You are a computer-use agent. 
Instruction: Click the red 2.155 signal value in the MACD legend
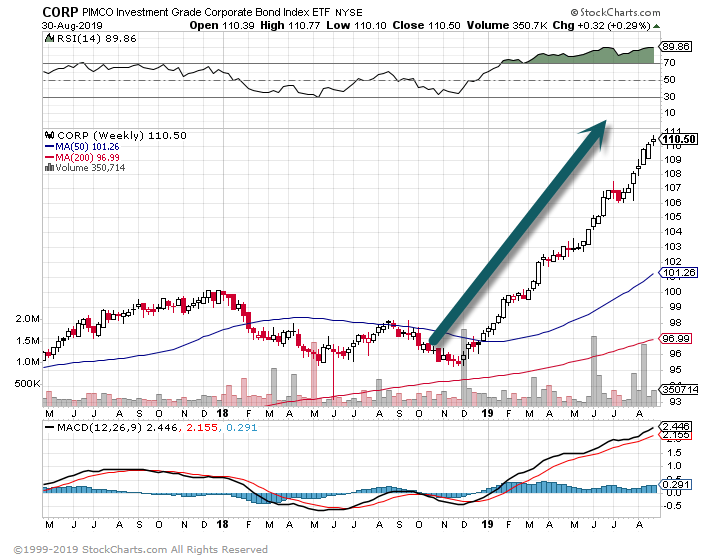pyautogui.click(x=202, y=428)
